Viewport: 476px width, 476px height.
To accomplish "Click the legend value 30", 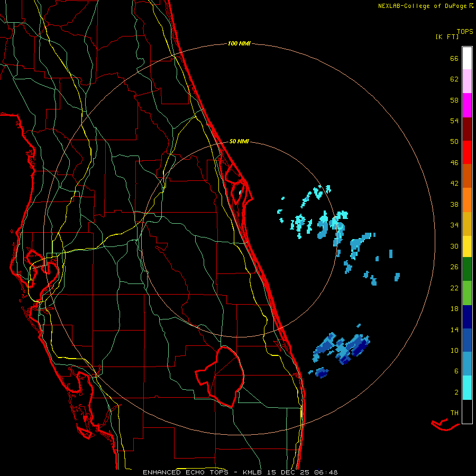I will [x=454, y=246].
